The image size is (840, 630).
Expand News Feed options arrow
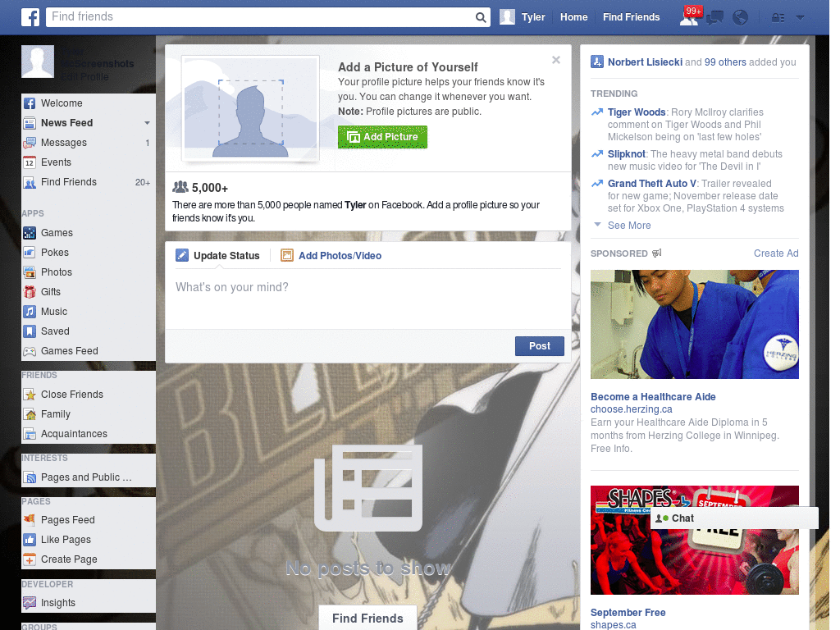[x=147, y=123]
